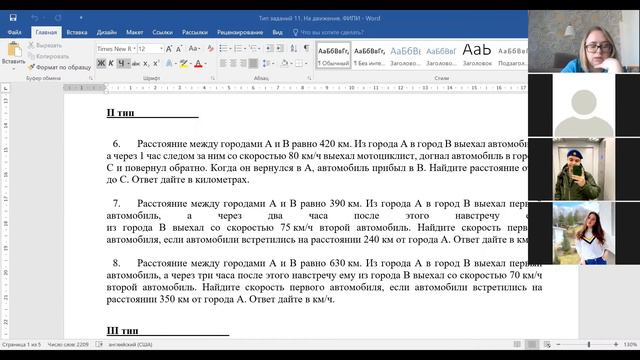Open line spacing icon

(266, 63)
